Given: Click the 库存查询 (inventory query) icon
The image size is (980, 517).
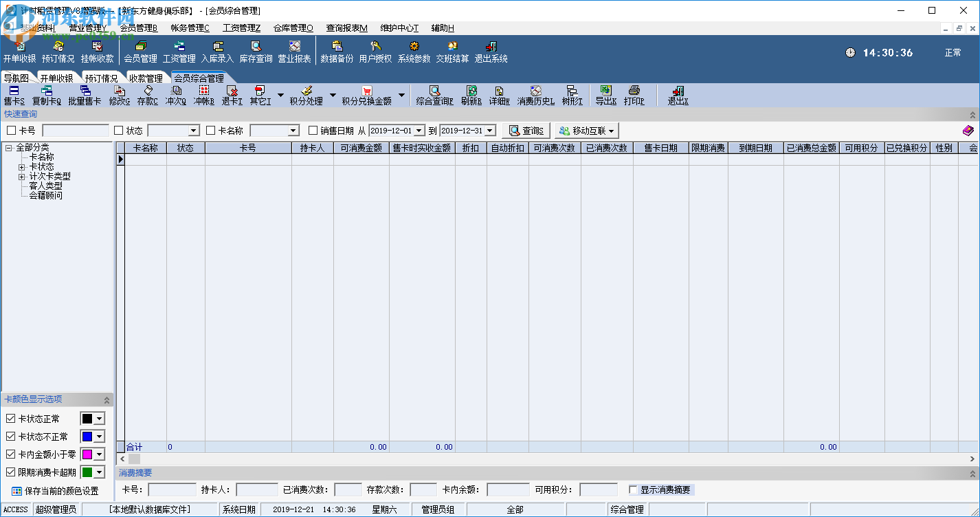Looking at the screenshot, I should coord(256,52).
